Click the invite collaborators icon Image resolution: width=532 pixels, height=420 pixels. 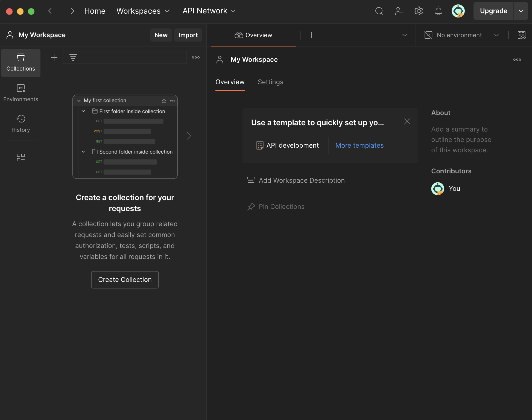click(x=399, y=11)
